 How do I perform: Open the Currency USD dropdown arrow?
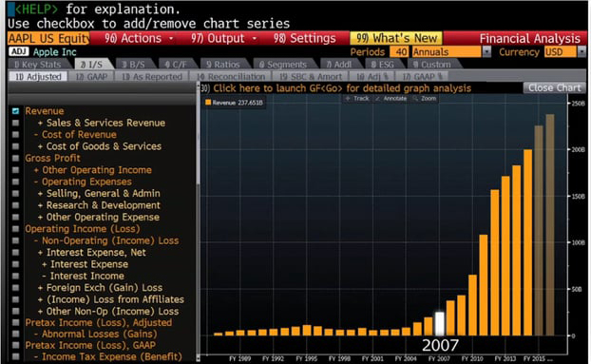coord(581,51)
